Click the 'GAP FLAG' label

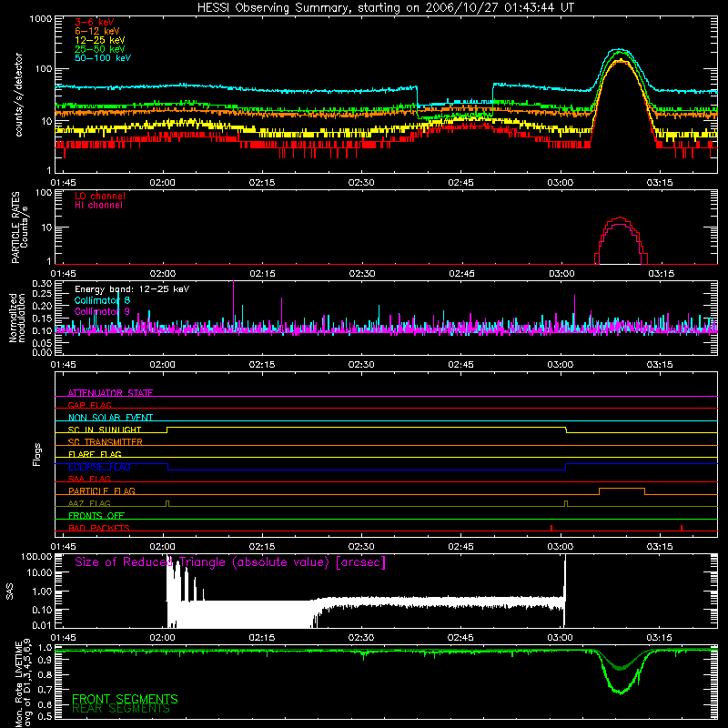pyautogui.click(x=89, y=405)
